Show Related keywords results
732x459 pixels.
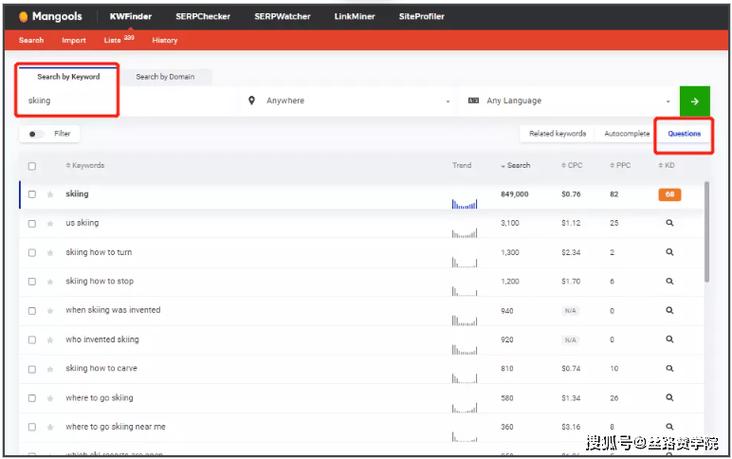click(557, 134)
